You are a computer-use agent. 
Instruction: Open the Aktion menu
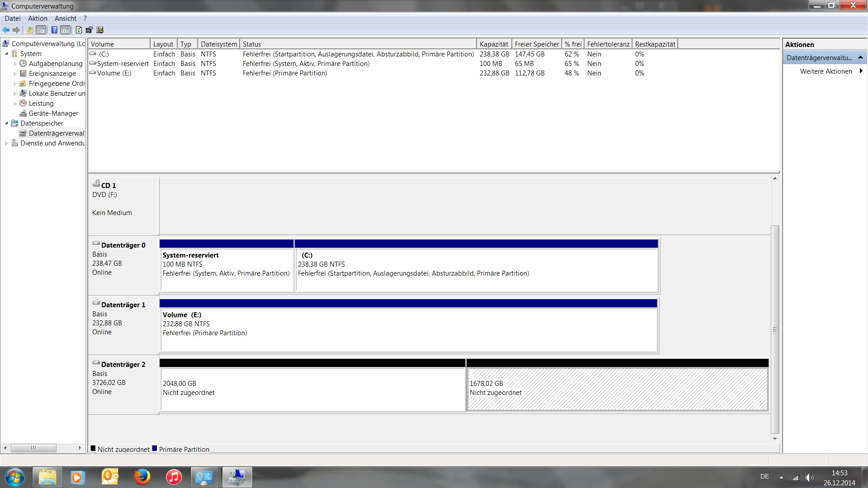(x=38, y=19)
